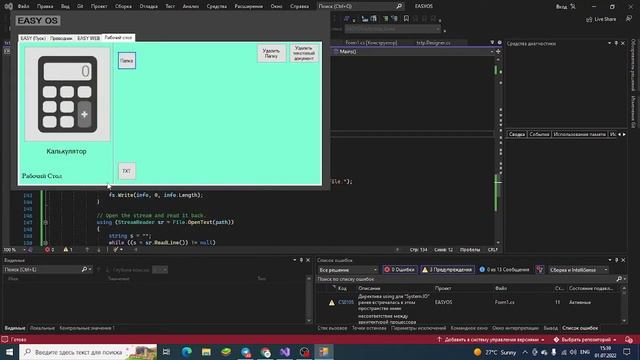Open File Explorer from the taskbar

(206, 352)
